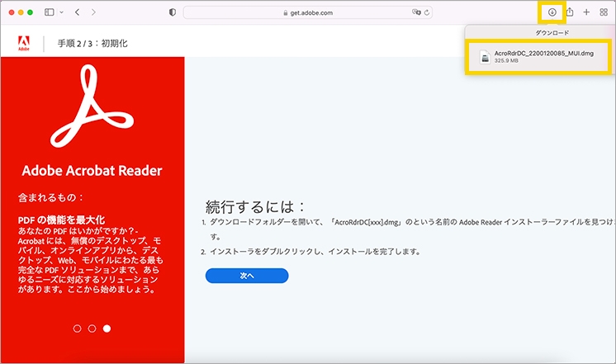Go back to the previous page
616x364 pixels.
point(78,12)
